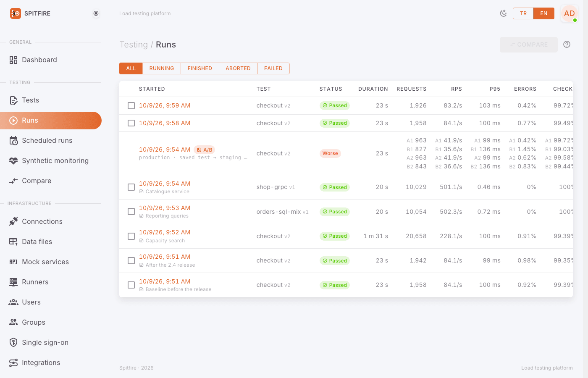This screenshot has height=378, width=588.
Task: Tick checkbox for Capacity search run
Action: pyautogui.click(x=131, y=236)
